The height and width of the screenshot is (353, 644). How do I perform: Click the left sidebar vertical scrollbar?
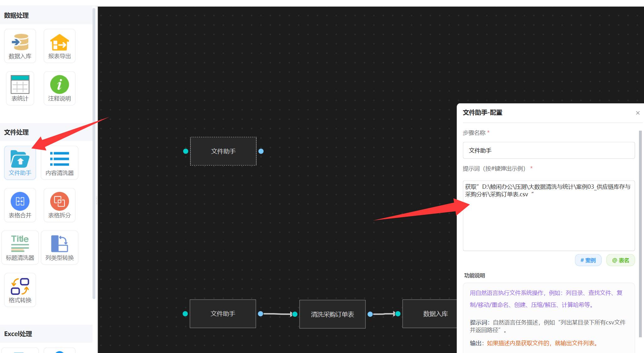94,154
